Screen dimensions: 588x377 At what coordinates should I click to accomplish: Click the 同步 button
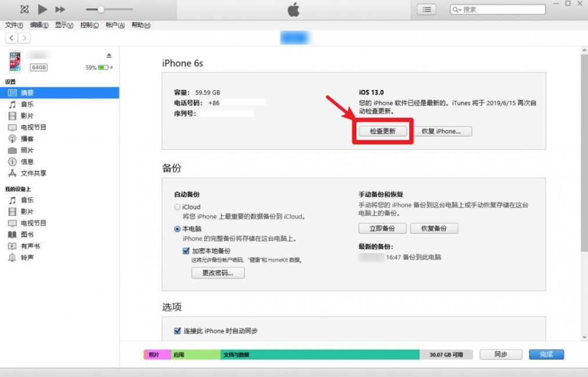500,354
